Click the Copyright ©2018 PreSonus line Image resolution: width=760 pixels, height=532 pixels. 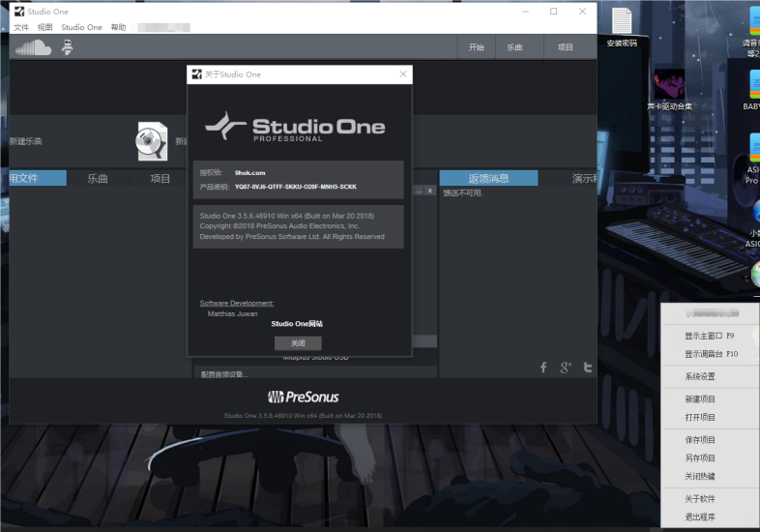pos(279,226)
